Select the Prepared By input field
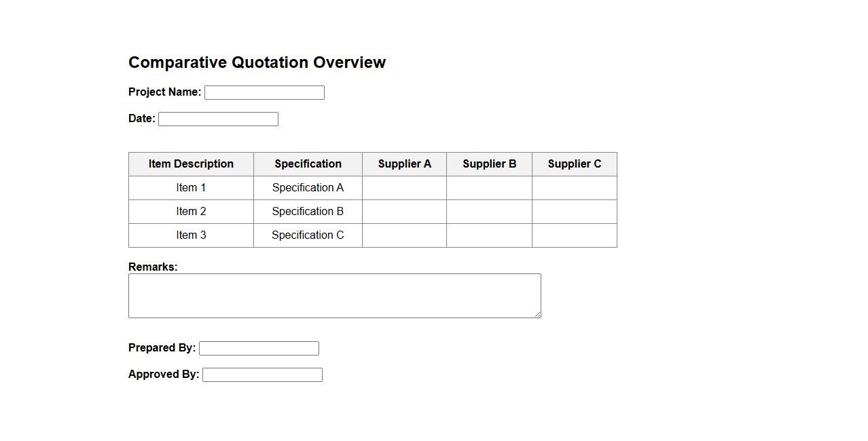Image resolution: width=868 pixels, height=441 pixels. (x=259, y=349)
